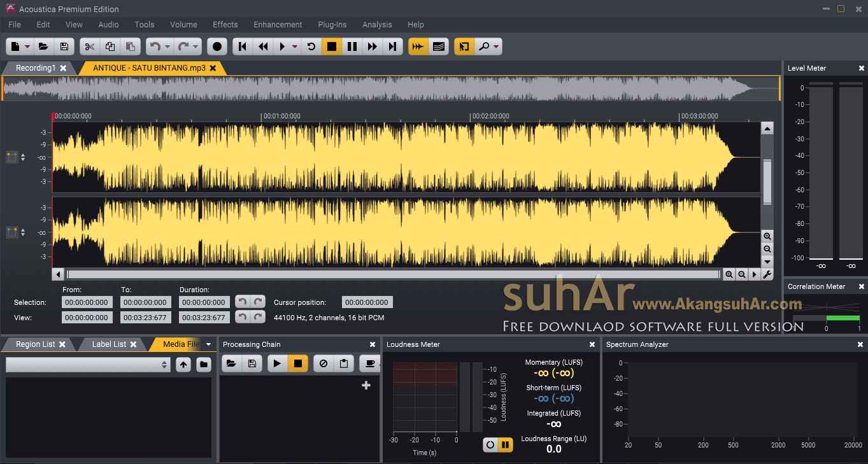Stop playback in the main toolbar

click(x=331, y=46)
